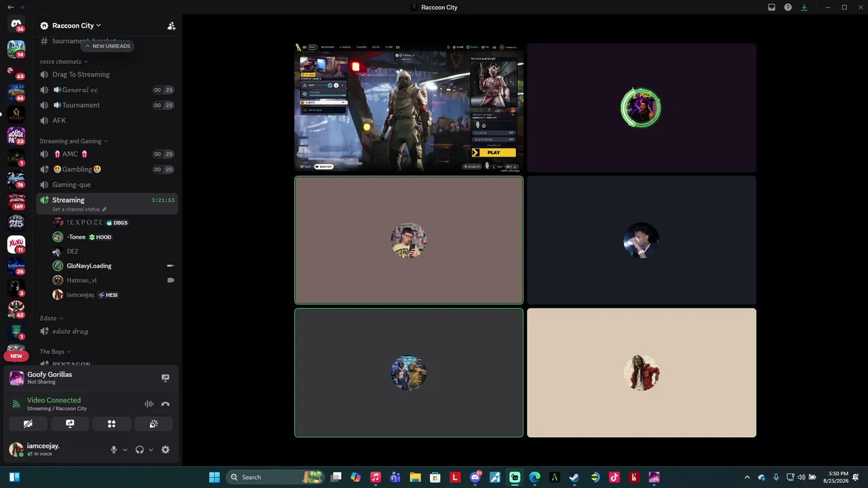
Task: Turn on your camera in voice panel
Action: [x=28, y=424]
